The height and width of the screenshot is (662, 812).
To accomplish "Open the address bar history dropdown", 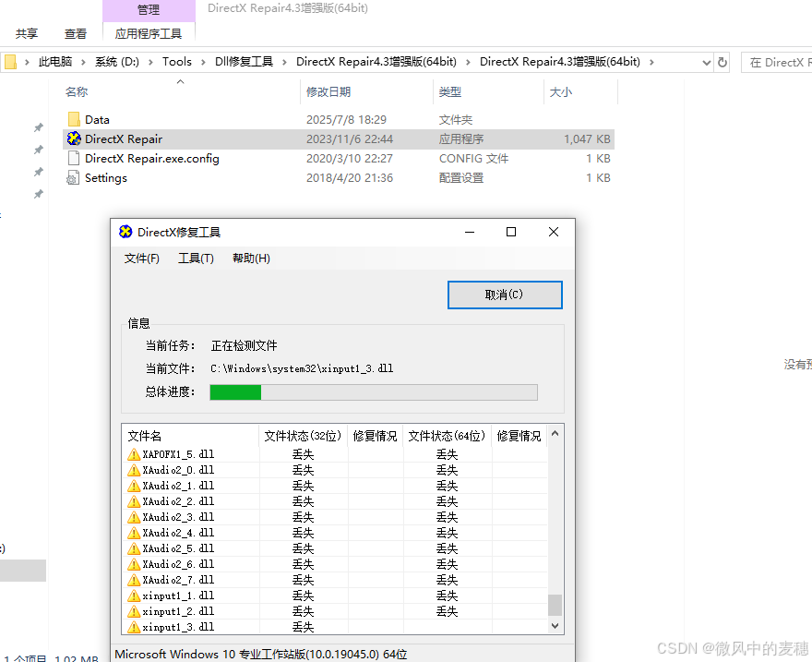I will tap(706, 63).
